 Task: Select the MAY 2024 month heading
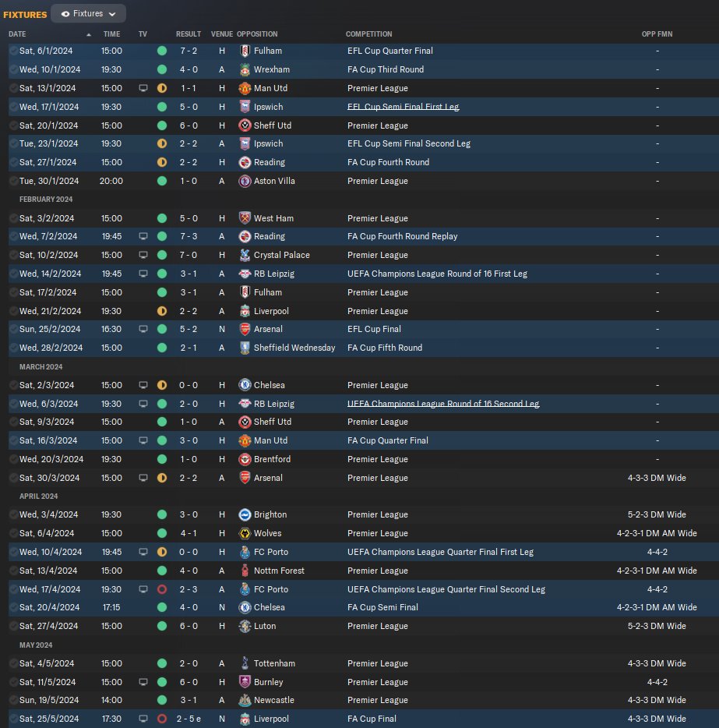tap(36, 645)
